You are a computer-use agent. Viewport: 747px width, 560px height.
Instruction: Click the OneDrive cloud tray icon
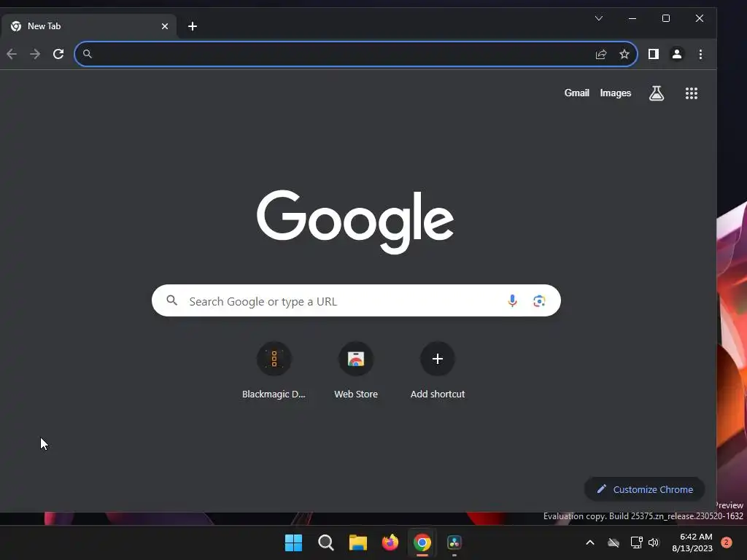click(614, 542)
